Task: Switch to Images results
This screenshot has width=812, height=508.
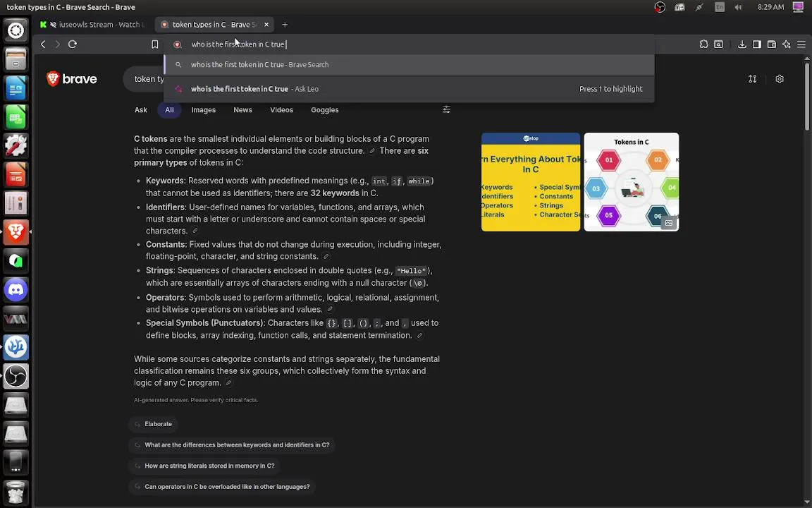Action: tap(204, 110)
